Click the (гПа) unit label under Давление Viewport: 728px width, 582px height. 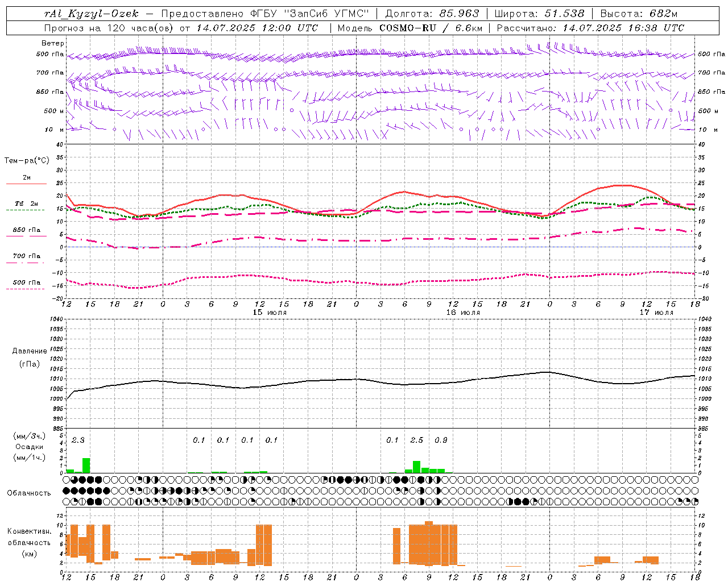pyautogui.click(x=30, y=364)
